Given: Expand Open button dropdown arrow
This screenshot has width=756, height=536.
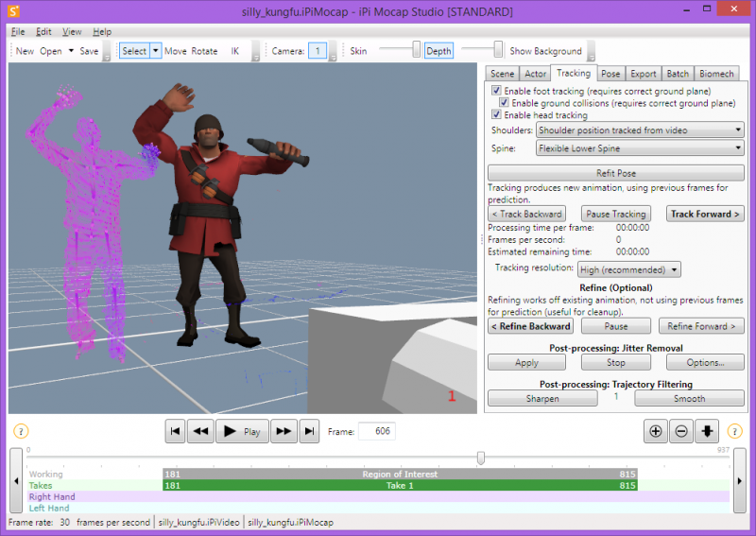Looking at the screenshot, I should [71, 51].
